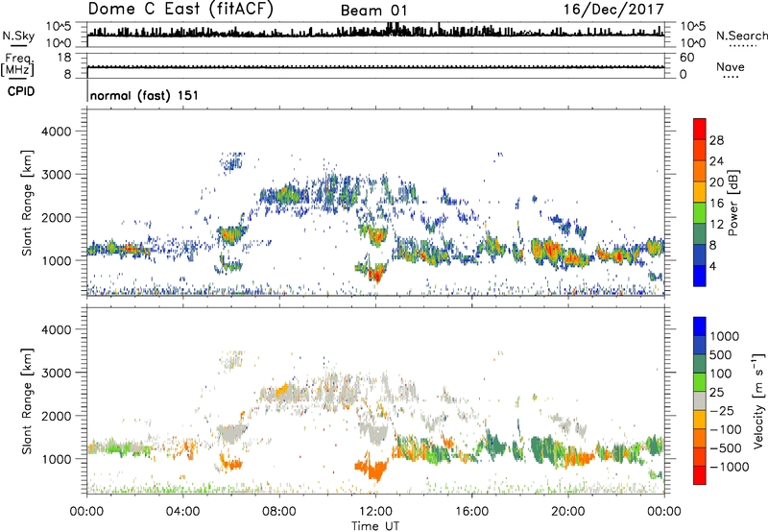Click the 'Freq. [MHz]' axis label
The height and width of the screenshot is (532, 768).
coord(18,65)
